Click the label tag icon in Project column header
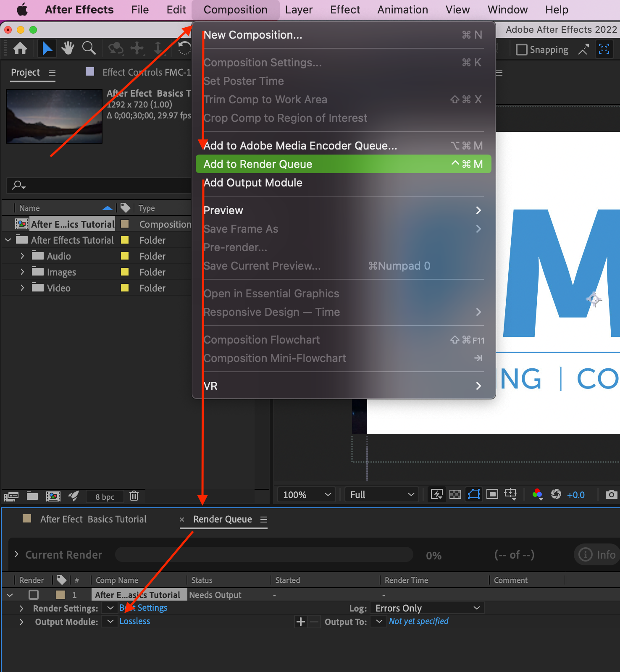This screenshot has width=620, height=672. tap(125, 207)
